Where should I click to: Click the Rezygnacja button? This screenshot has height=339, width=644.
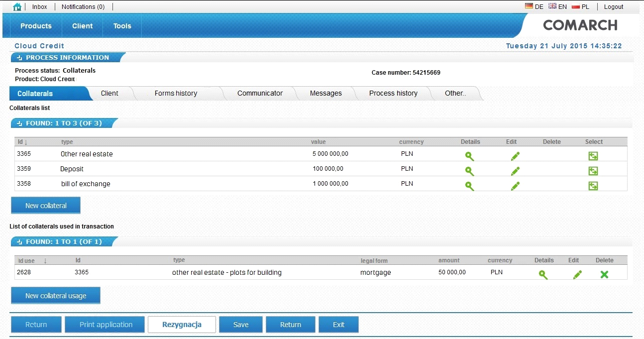[x=182, y=325]
